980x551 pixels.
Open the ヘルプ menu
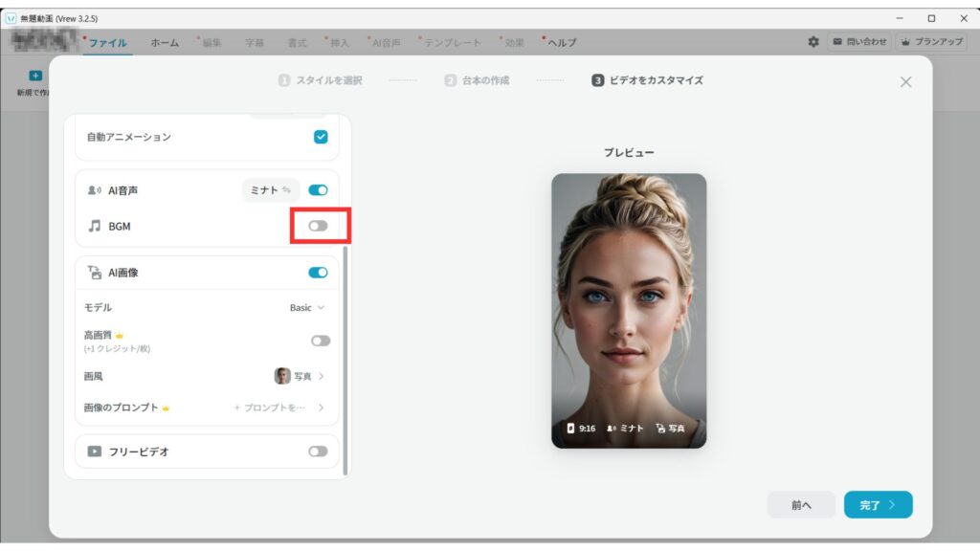(x=561, y=43)
